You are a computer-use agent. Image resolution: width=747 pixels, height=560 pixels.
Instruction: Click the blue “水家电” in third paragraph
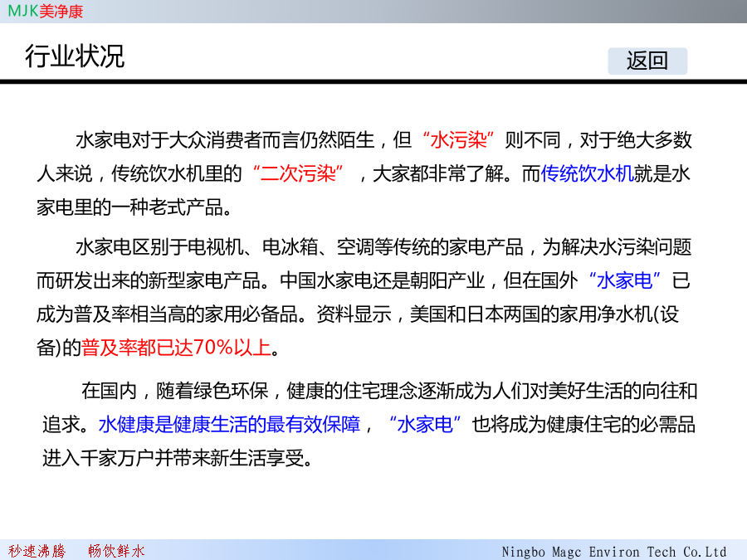pos(425,424)
